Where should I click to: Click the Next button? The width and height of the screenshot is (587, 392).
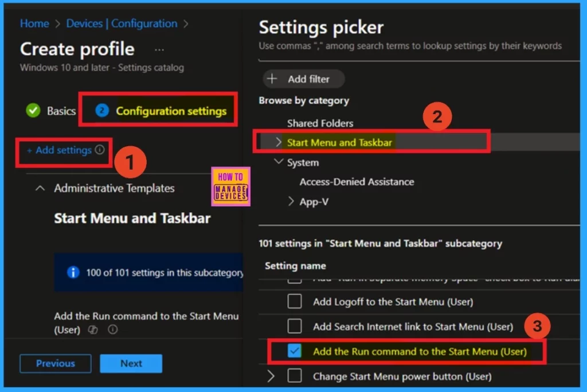[x=131, y=363]
